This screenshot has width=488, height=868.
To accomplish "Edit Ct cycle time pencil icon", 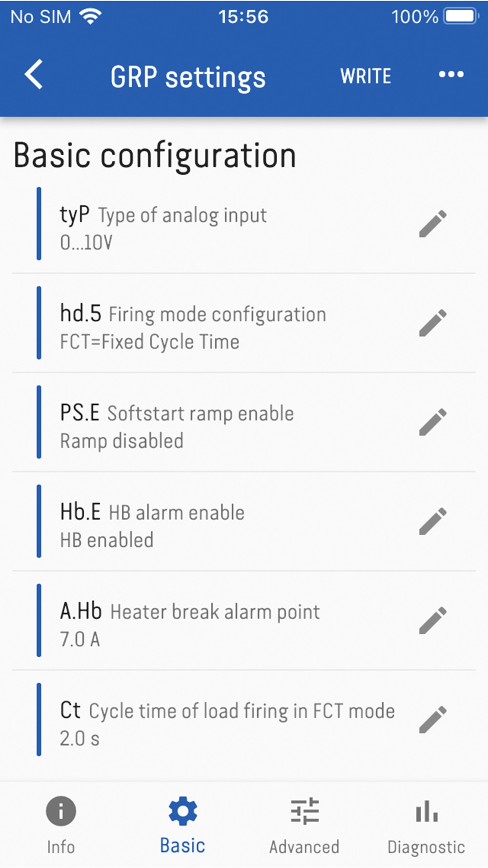I will pos(432,720).
